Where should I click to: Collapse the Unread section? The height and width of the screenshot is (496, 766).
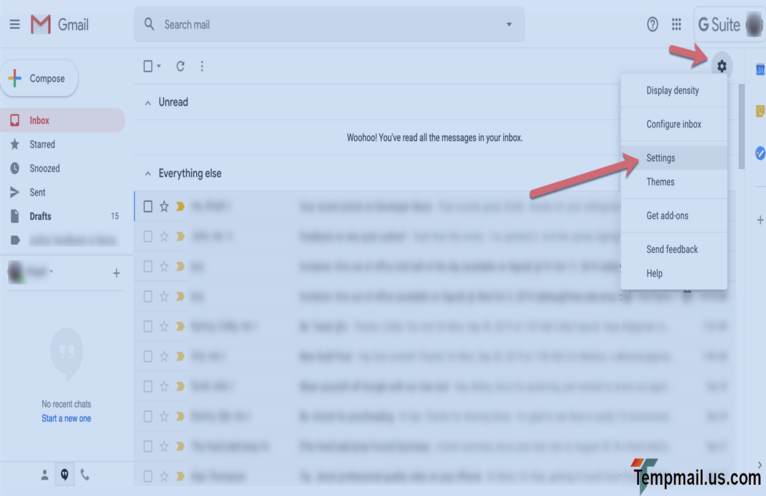(x=148, y=103)
